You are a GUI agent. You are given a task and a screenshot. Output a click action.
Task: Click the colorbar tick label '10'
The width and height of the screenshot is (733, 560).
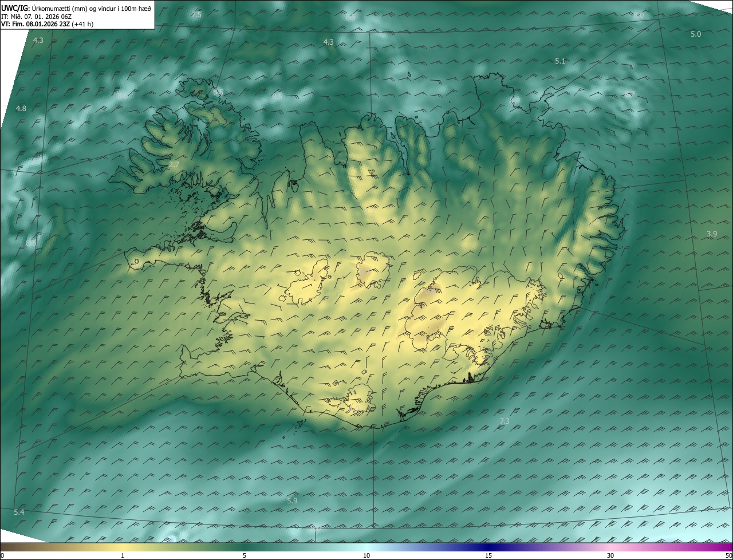point(366,556)
